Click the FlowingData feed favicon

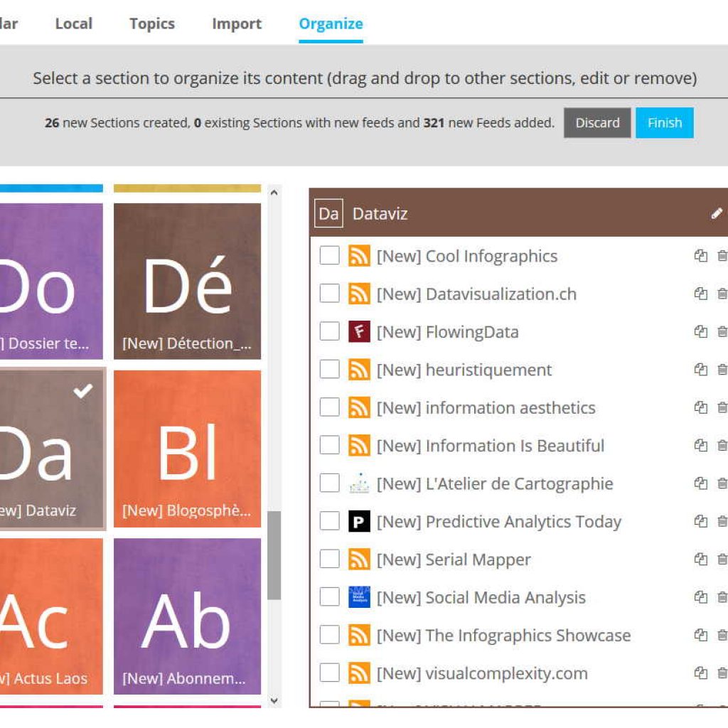(x=359, y=332)
